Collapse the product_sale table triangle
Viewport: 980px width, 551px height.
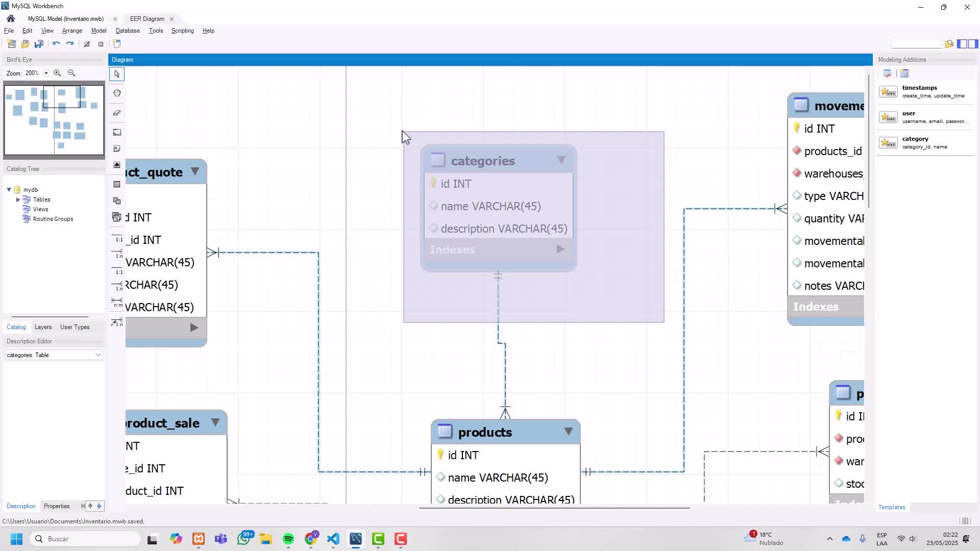215,422
